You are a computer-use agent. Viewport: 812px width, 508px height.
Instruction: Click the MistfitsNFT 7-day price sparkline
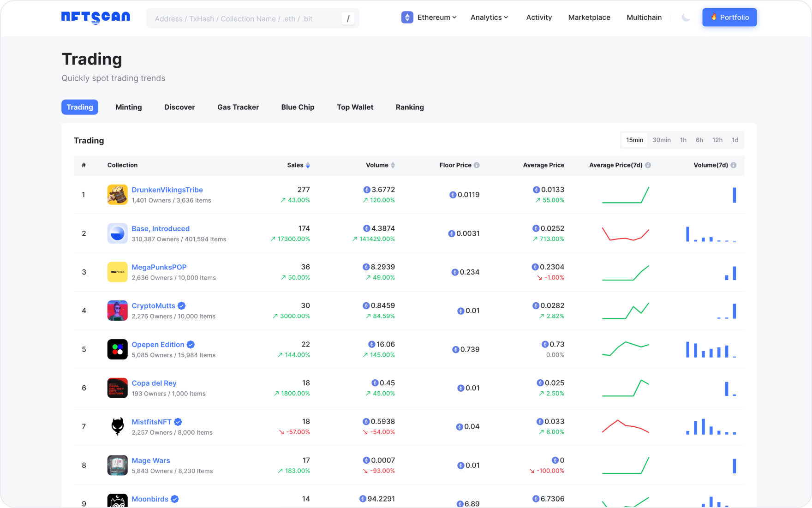[626, 426]
